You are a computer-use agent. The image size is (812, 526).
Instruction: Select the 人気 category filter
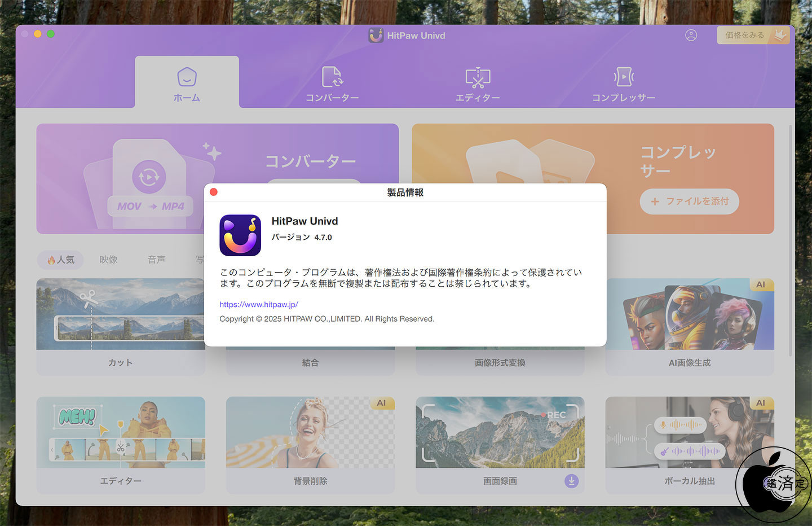tap(61, 260)
